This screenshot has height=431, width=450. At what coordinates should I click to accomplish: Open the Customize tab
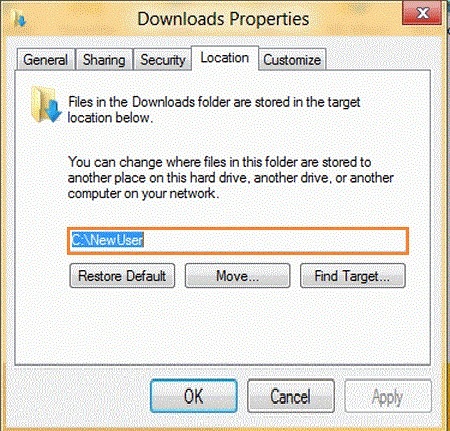tap(292, 60)
